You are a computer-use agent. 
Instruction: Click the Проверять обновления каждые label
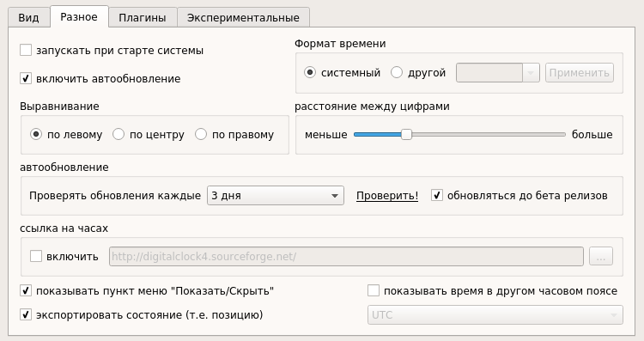115,196
